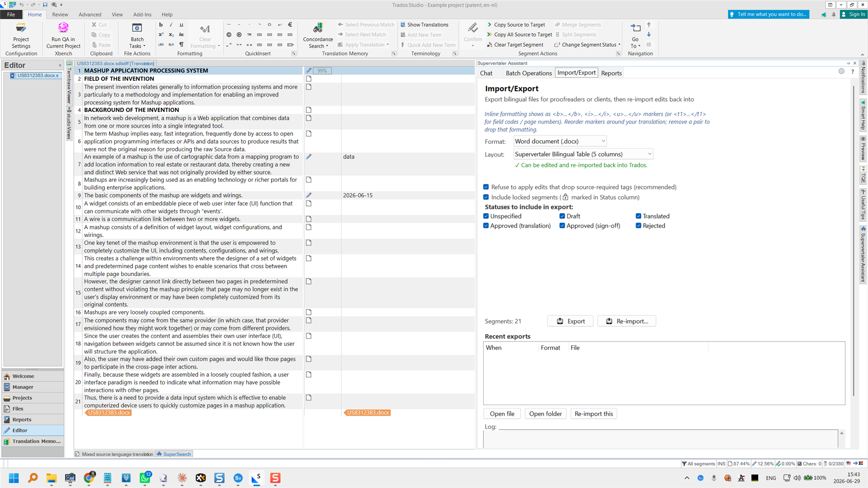Uncheck the Translated status checkbox

click(x=638, y=216)
